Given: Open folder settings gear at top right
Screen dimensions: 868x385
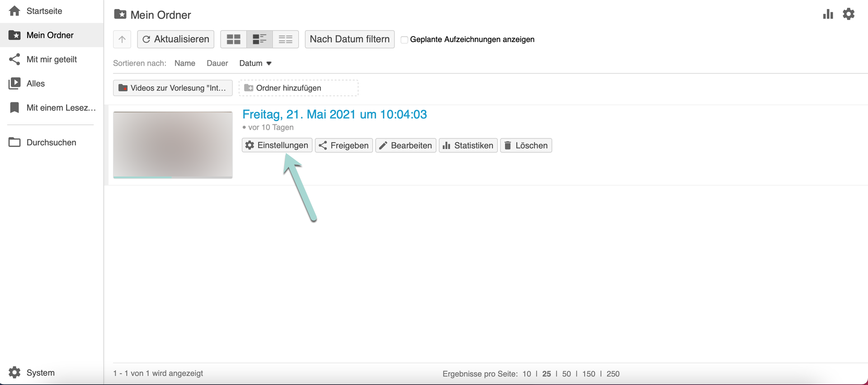Looking at the screenshot, I should (849, 14).
